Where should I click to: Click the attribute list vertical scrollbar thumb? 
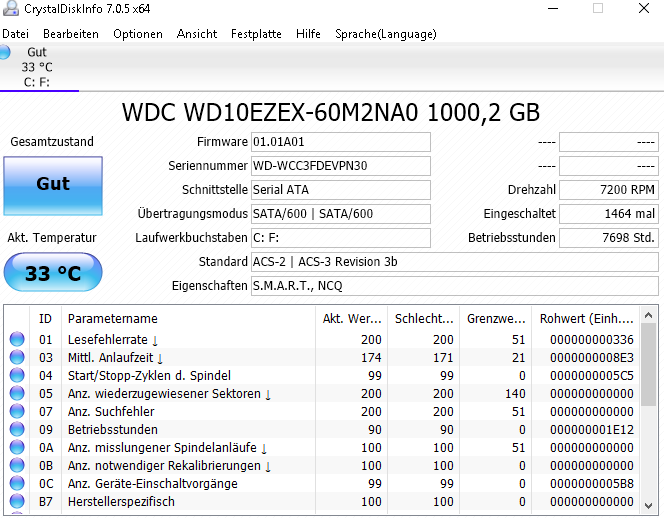point(648,365)
